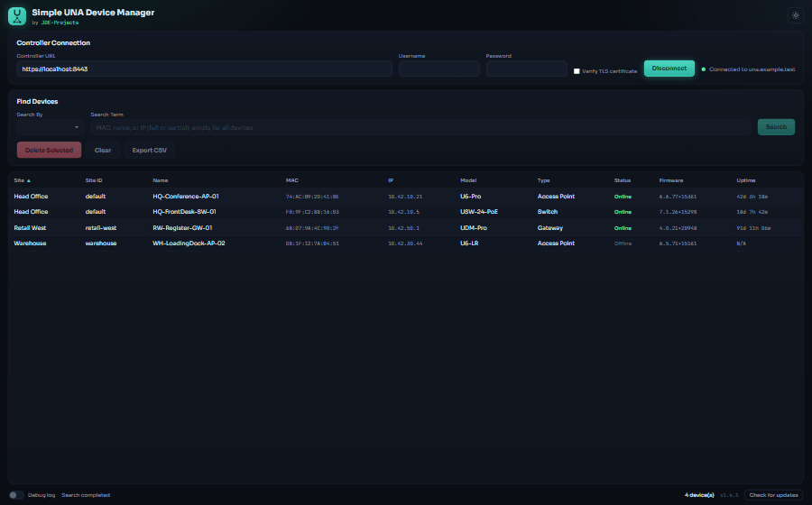Sort by the MAC column header
Image resolution: width=812 pixels, height=505 pixels.
292,180
